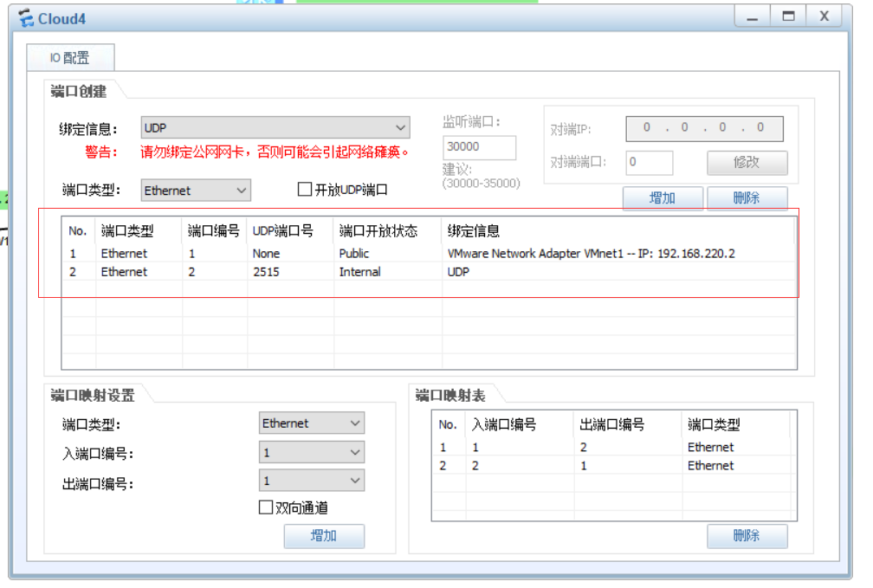Viewport: 873px width, 588px height.
Task: Select port row with UDP port 2515
Action: pos(429,272)
